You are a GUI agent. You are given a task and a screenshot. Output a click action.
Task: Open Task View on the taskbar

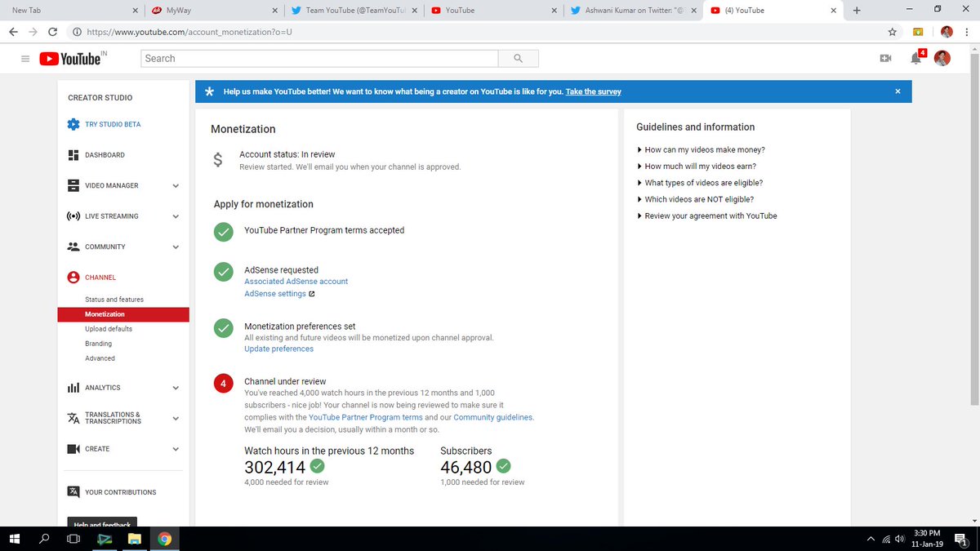[x=73, y=539]
